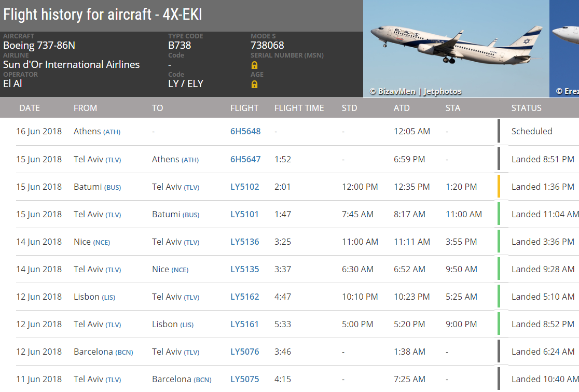579x392 pixels.
Task: Open flight LY5161 to Lisbon
Action: pos(244,325)
